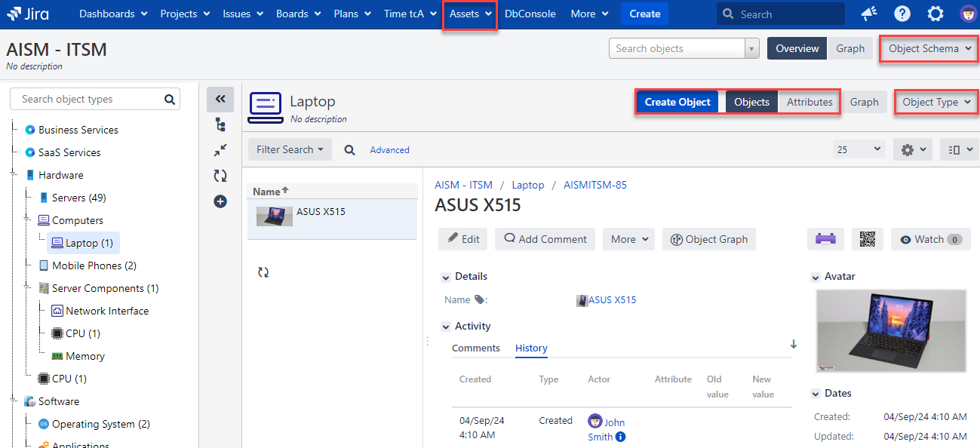The image size is (980, 448).
Task: Click the object type hierarchy tree icon
Action: pyautogui.click(x=220, y=125)
